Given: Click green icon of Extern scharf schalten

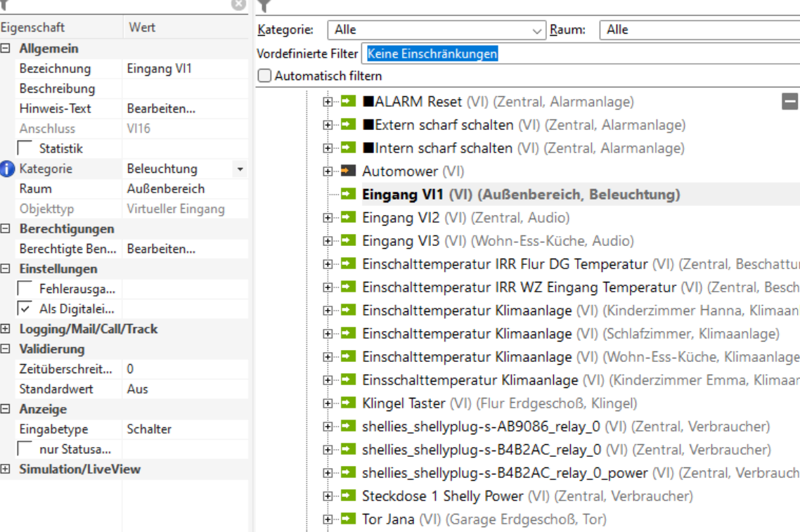Looking at the screenshot, I should [x=349, y=124].
